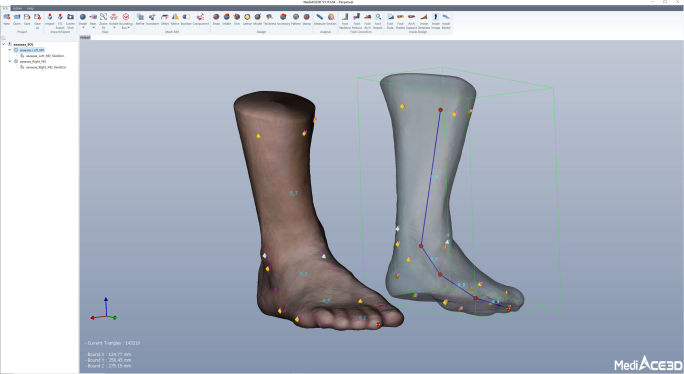The width and height of the screenshot is (684, 374).
Task: Select the Mirror tool
Action: [x=175, y=19]
